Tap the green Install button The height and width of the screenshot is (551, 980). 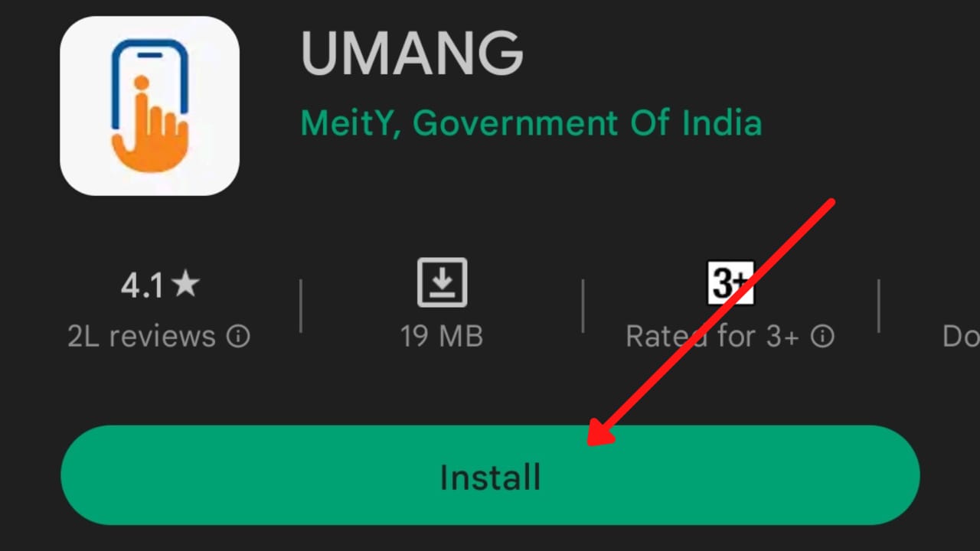pos(490,475)
